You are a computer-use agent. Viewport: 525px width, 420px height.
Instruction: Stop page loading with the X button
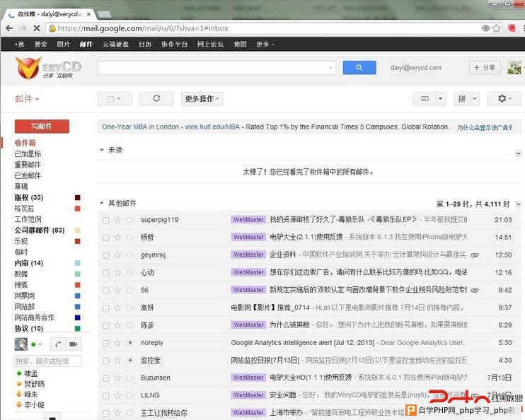tap(37, 28)
